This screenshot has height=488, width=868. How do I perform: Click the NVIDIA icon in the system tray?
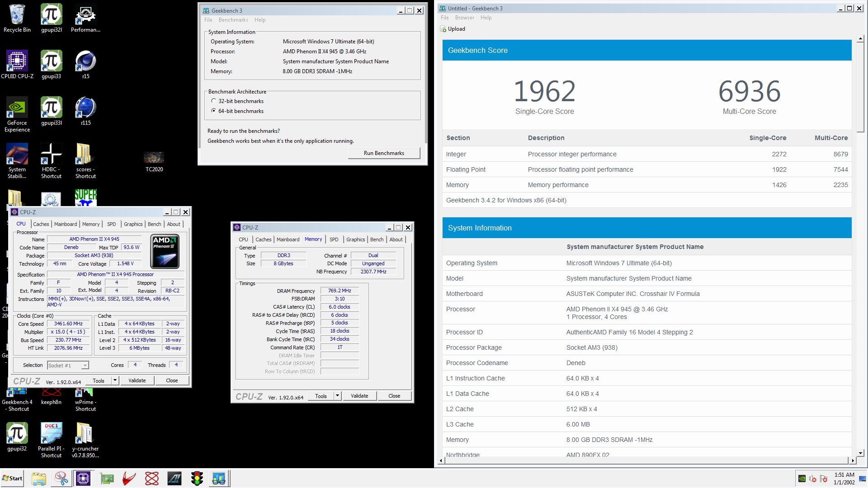(802, 479)
